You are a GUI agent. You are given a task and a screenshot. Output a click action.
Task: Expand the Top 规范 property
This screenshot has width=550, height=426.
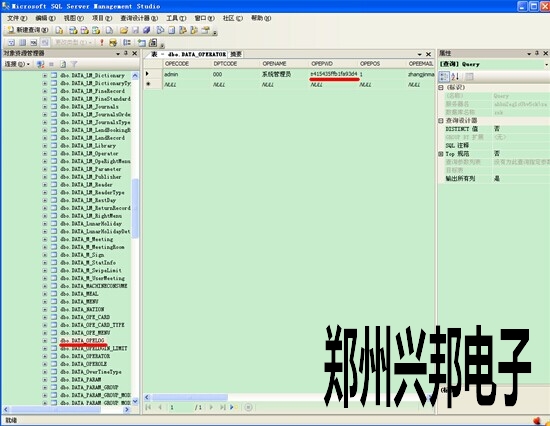pyautogui.click(x=441, y=154)
